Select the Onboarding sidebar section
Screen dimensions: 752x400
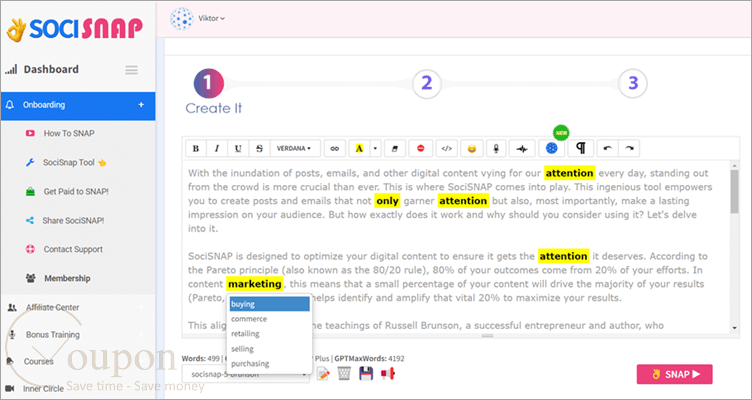coord(78,106)
